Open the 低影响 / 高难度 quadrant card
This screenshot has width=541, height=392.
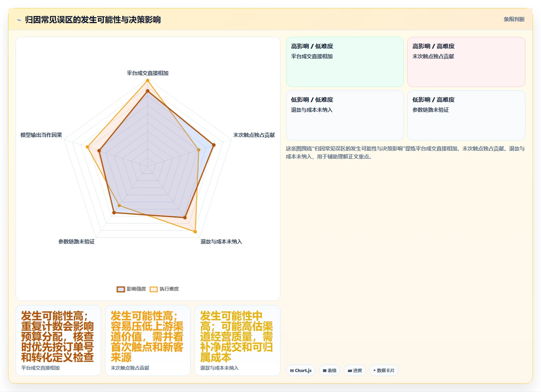point(466,115)
